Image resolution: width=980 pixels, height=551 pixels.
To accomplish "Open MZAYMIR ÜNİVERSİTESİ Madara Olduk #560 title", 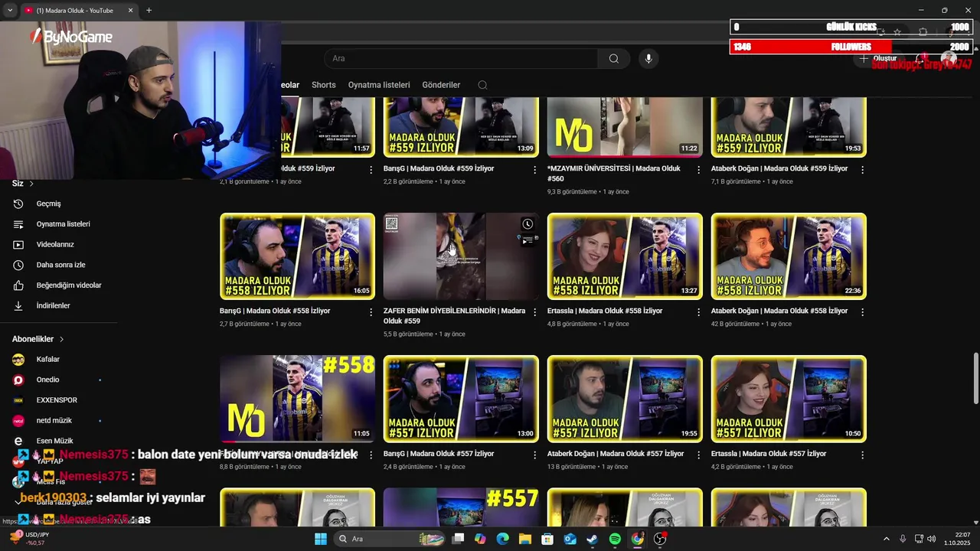I will (x=614, y=174).
